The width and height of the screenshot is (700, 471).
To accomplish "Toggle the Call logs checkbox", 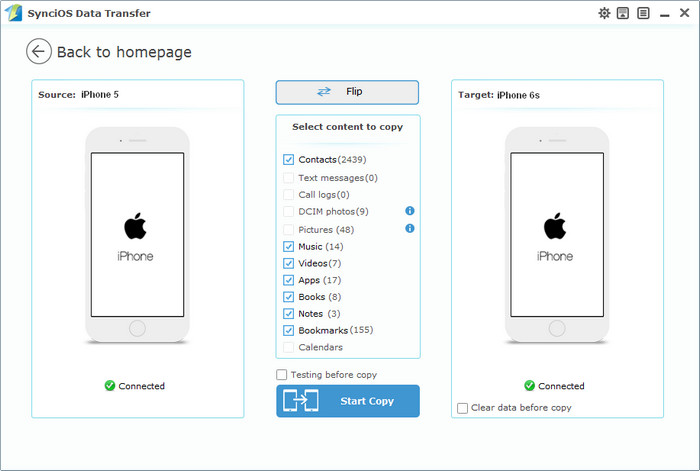I will point(288,195).
